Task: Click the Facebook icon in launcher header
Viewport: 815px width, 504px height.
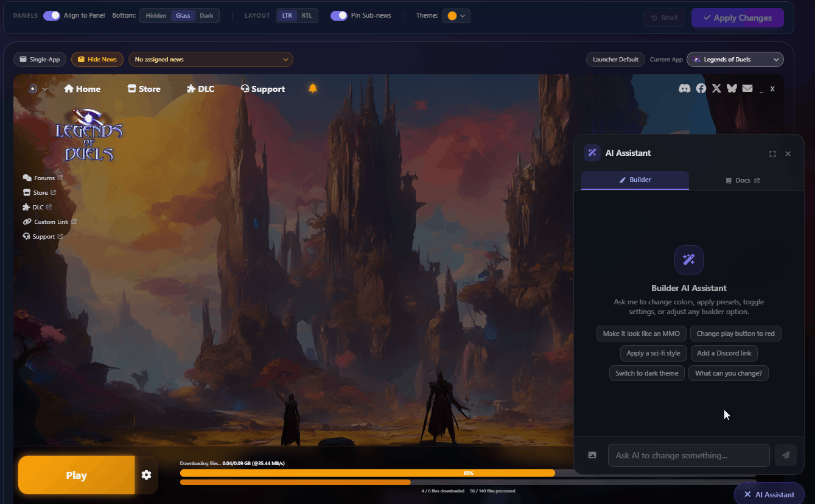Action: tap(701, 89)
